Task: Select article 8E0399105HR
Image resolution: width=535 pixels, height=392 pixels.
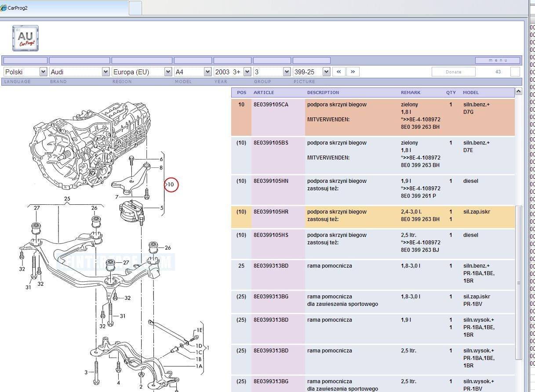Action: coord(271,212)
